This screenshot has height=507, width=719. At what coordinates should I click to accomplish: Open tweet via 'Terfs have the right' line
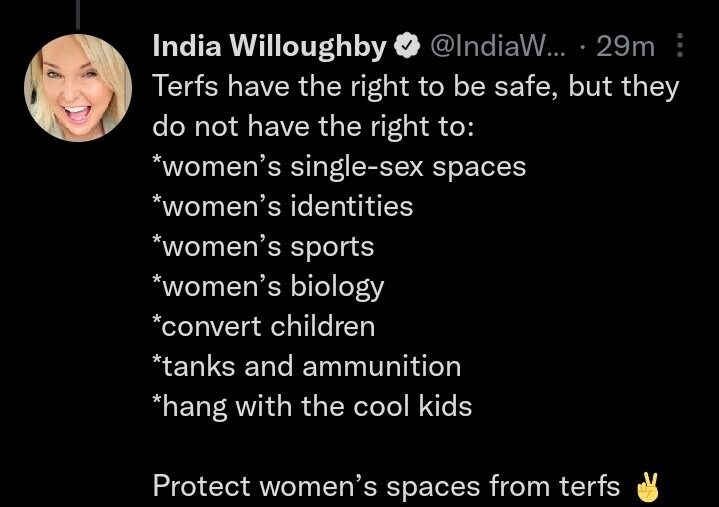415,87
